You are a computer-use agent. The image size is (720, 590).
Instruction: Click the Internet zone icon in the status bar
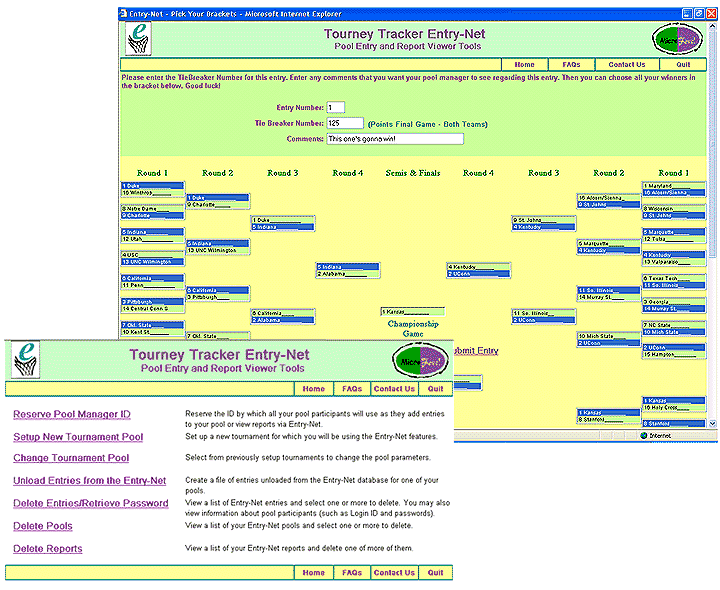click(x=644, y=435)
